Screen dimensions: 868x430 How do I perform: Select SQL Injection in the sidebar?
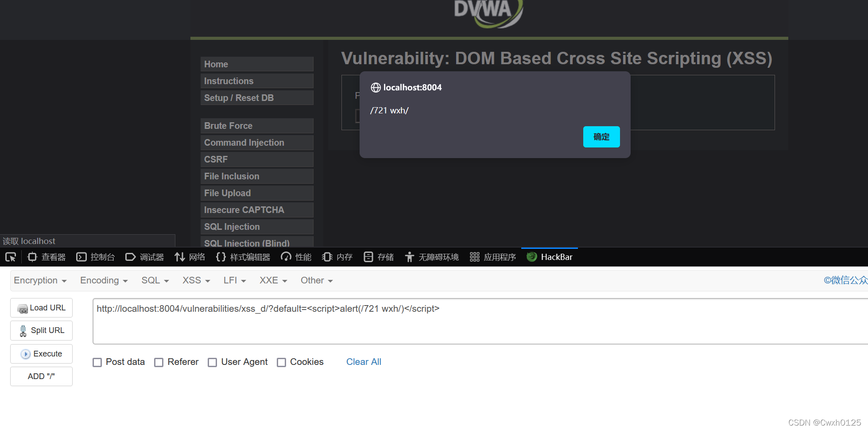click(x=257, y=227)
